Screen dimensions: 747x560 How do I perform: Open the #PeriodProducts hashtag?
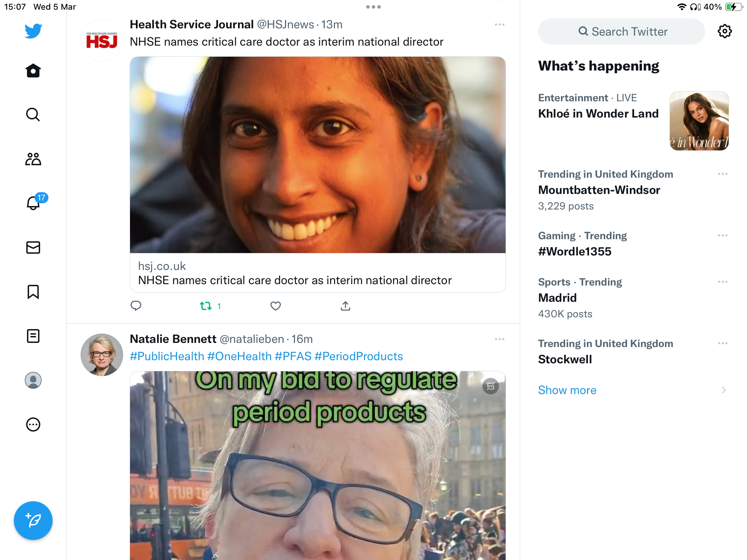tap(359, 356)
